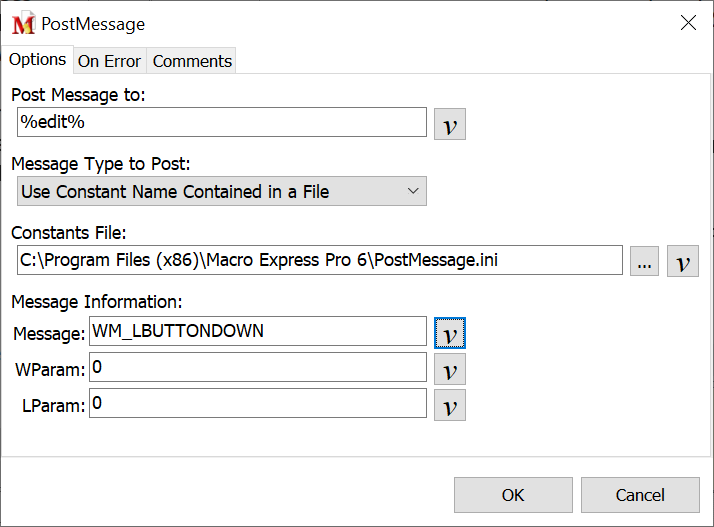Click the Message field containing WM_LBUTTONDOWN
The image size is (714, 527).
point(257,331)
